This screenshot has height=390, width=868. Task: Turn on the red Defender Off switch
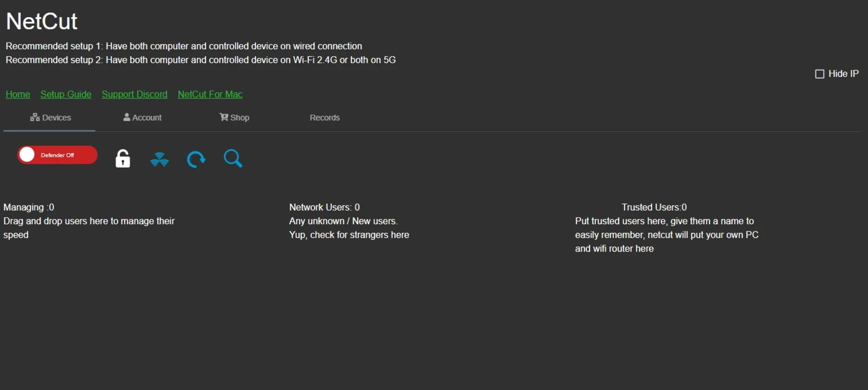click(x=57, y=155)
